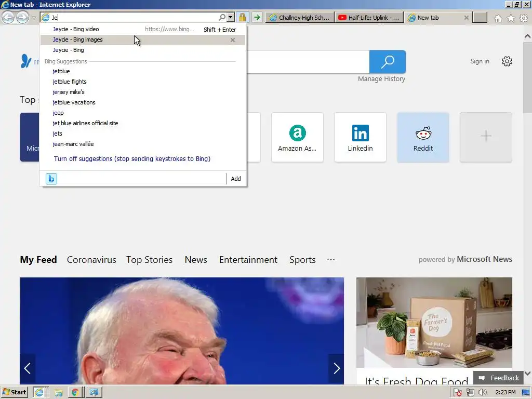The width and height of the screenshot is (532, 399).
Task: Click the network tray icon
Action: pos(470,393)
